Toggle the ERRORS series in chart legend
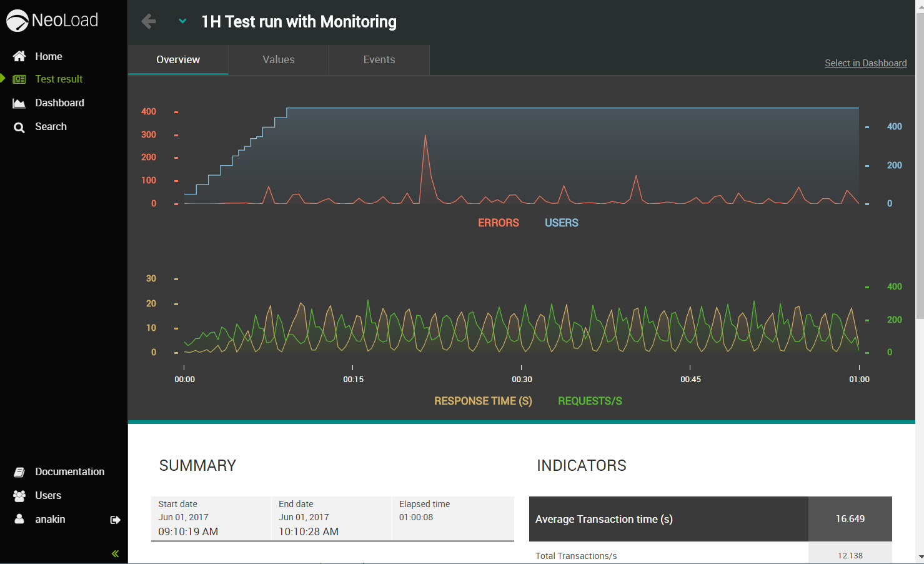This screenshot has height=564, width=924. click(498, 223)
